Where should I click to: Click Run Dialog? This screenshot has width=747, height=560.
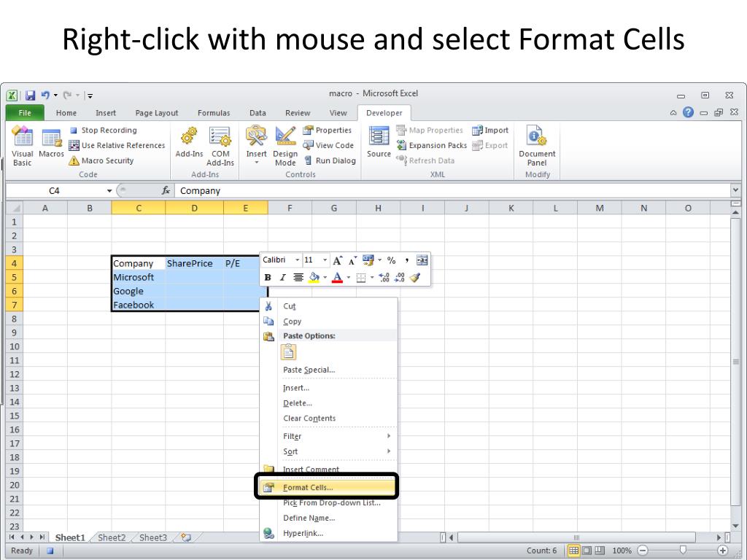329,160
